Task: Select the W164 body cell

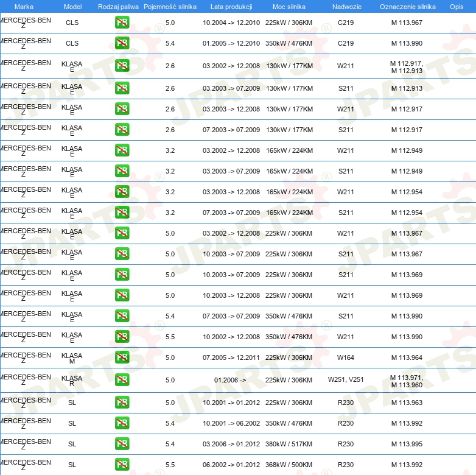Action: tap(346, 357)
